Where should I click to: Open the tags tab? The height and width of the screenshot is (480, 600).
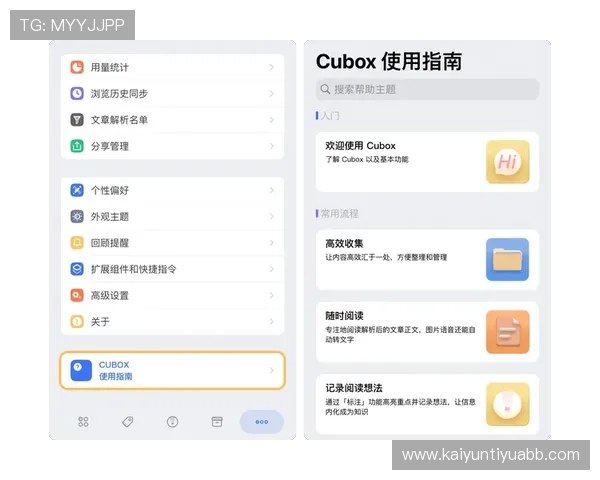[128, 422]
